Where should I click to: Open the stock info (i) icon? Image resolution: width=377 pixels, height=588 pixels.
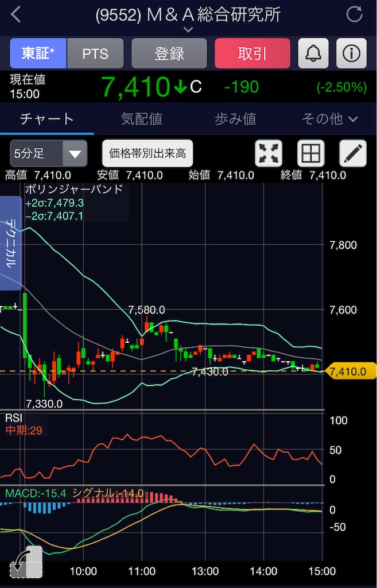click(351, 53)
